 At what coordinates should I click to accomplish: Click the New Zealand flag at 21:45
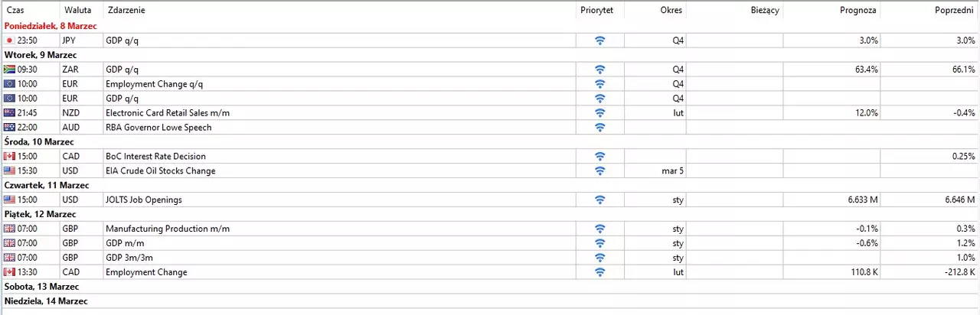(9, 113)
